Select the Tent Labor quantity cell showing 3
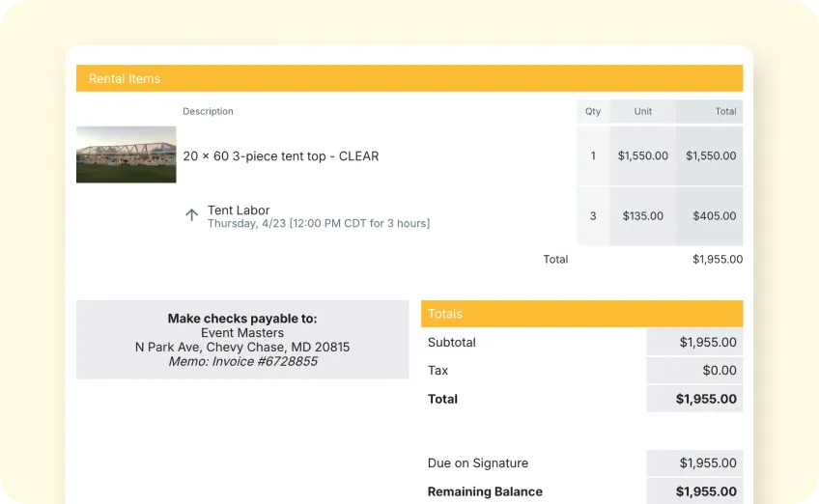The height and width of the screenshot is (504, 819). point(593,216)
